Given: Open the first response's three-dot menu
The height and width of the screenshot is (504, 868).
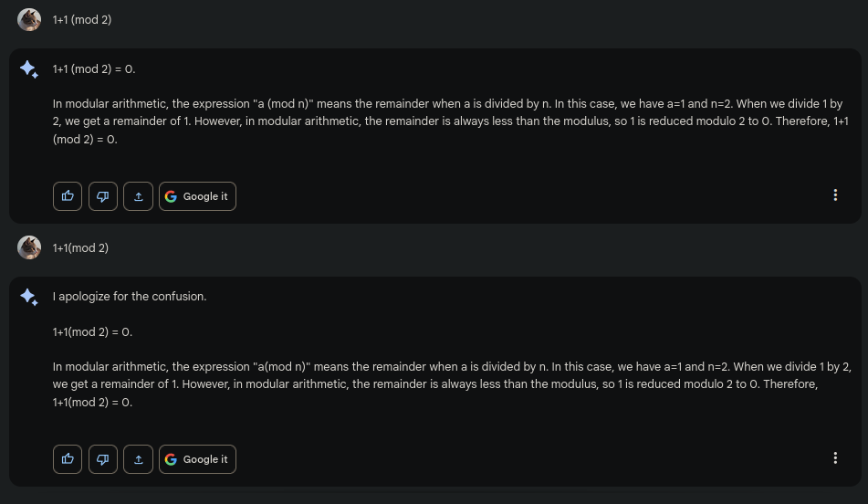Looking at the screenshot, I should [835, 195].
